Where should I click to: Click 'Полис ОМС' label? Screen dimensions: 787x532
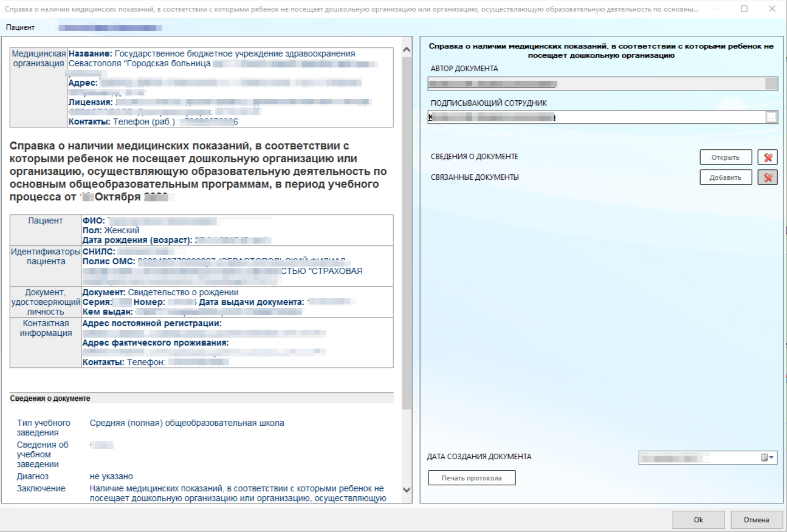[x=108, y=261]
